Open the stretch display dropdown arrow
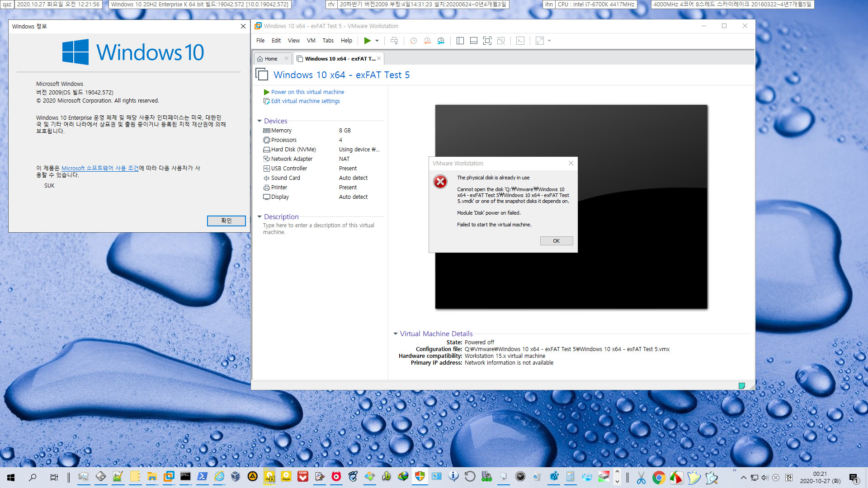The image size is (868, 488). 549,41
